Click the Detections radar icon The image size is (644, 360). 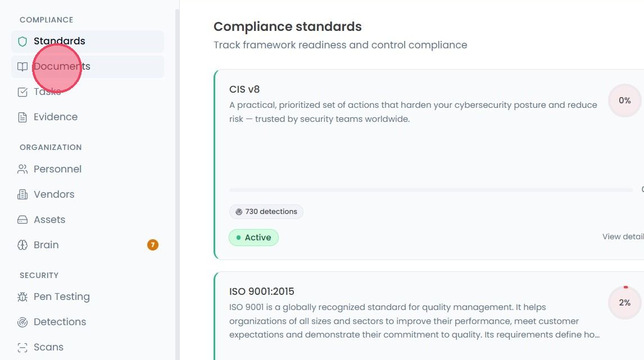tap(22, 322)
